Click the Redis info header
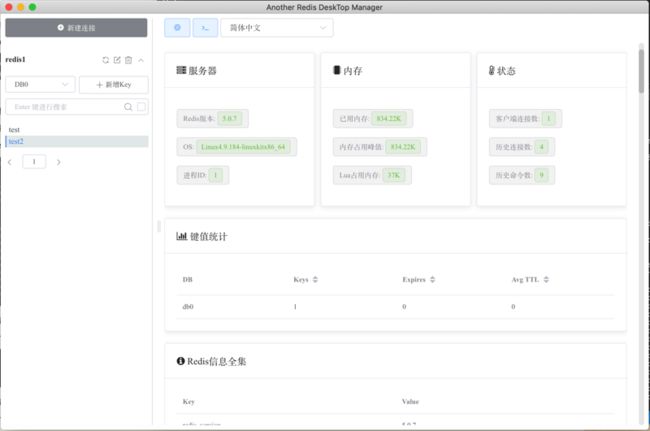Image resolution: width=650 pixels, height=431 pixels. click(x=395, y=361)
